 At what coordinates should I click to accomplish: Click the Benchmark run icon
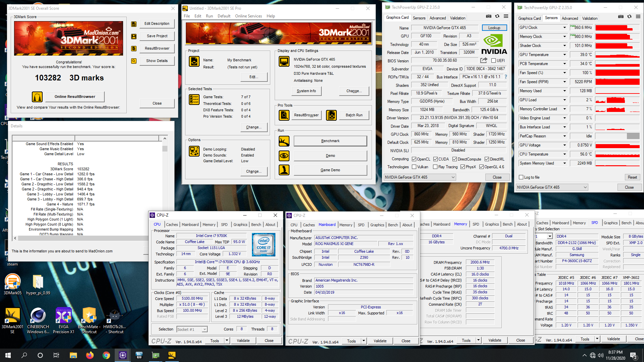[284, 141]
